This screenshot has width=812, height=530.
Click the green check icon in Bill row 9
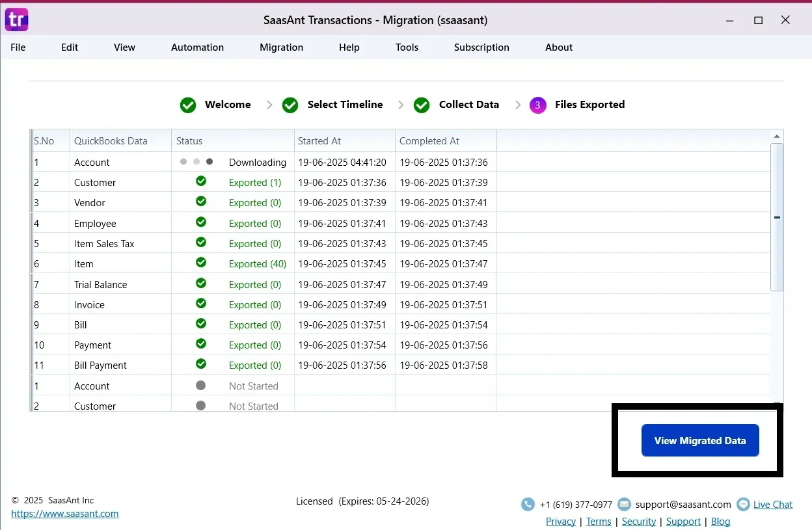(201, 324)
